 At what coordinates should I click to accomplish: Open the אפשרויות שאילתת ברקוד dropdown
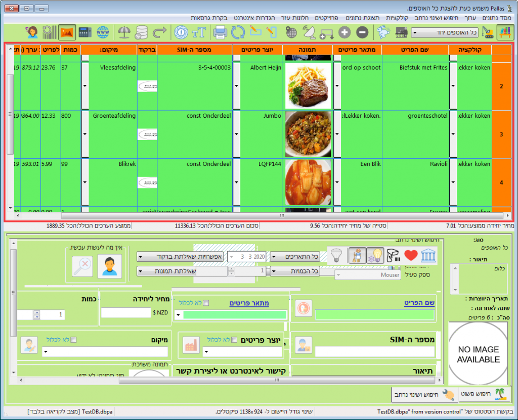pyautogui.click(x=180, y=257)
